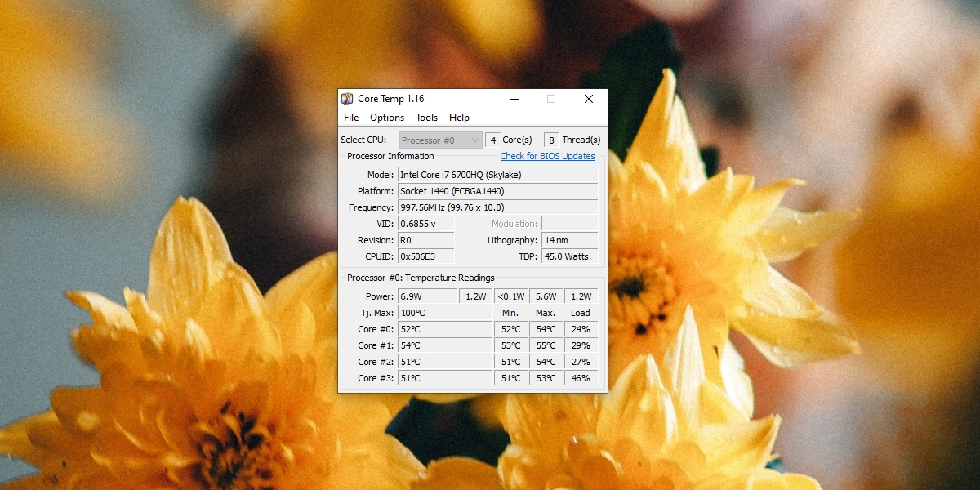Maximize the Core Temp window

tap(551, 99)
